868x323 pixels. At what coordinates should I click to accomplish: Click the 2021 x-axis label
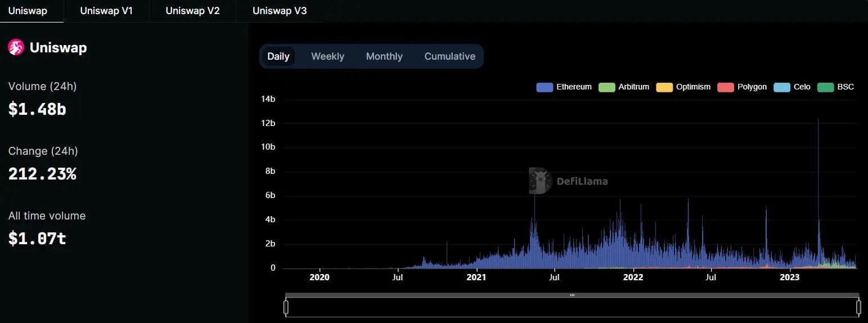point(476,277)
